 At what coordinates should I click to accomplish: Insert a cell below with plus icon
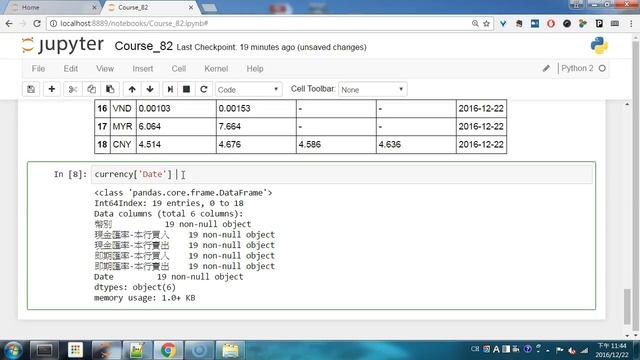pyautogui.click(x=51, y=89)
